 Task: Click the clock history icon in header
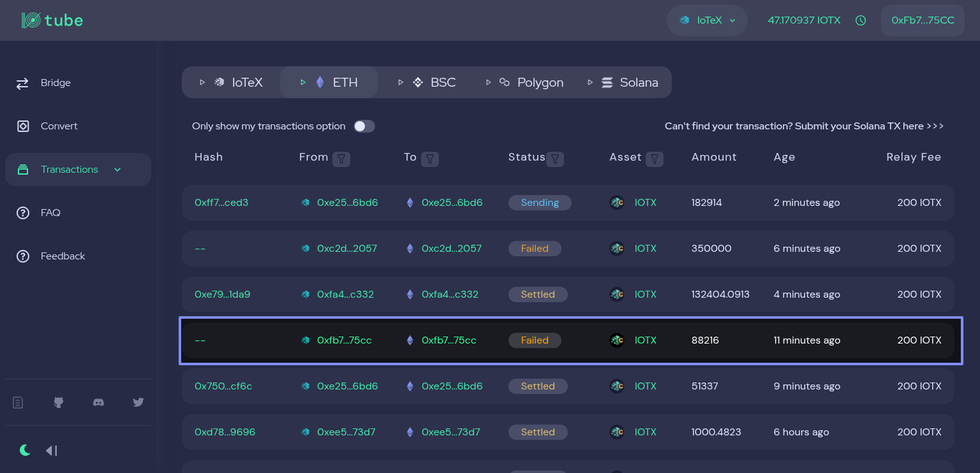pos(861,20)
